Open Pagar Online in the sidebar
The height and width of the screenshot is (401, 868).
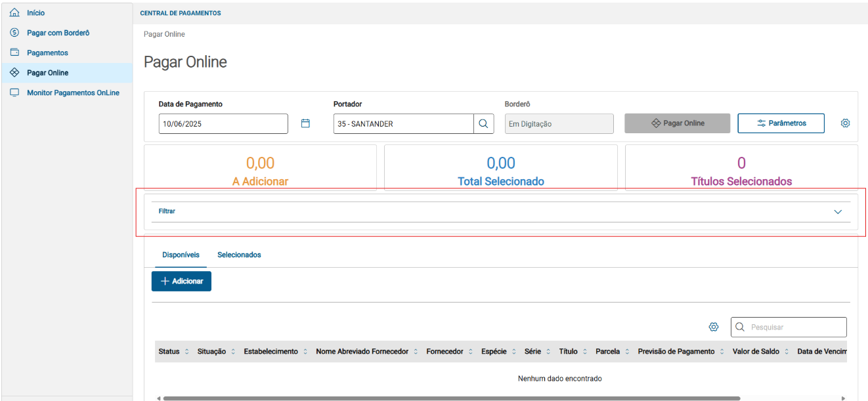click(48, 73)
